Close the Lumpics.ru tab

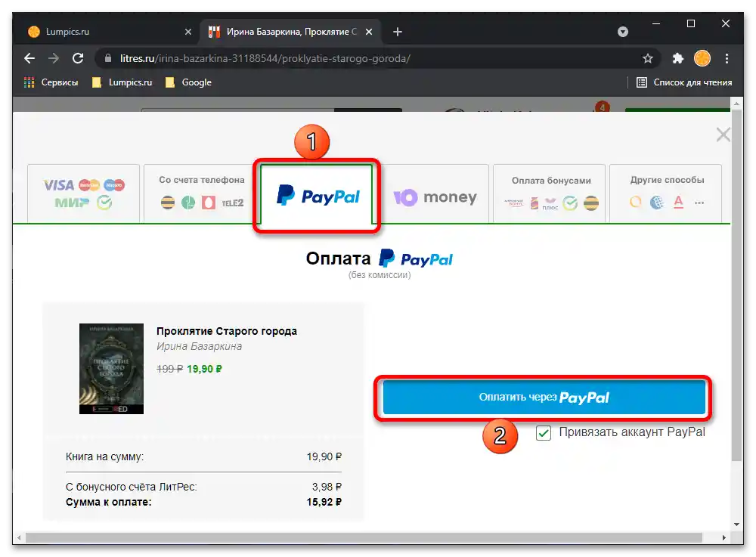tap(188, 32)
